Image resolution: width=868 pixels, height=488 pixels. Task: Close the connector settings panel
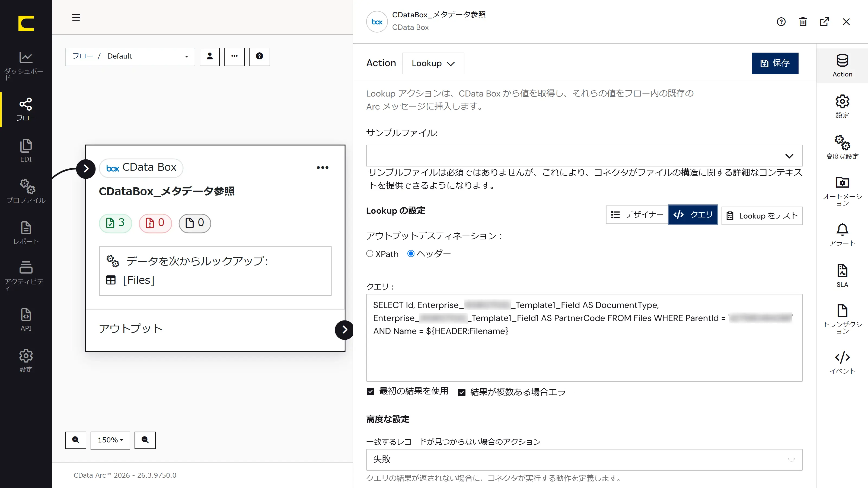[846, 22]
